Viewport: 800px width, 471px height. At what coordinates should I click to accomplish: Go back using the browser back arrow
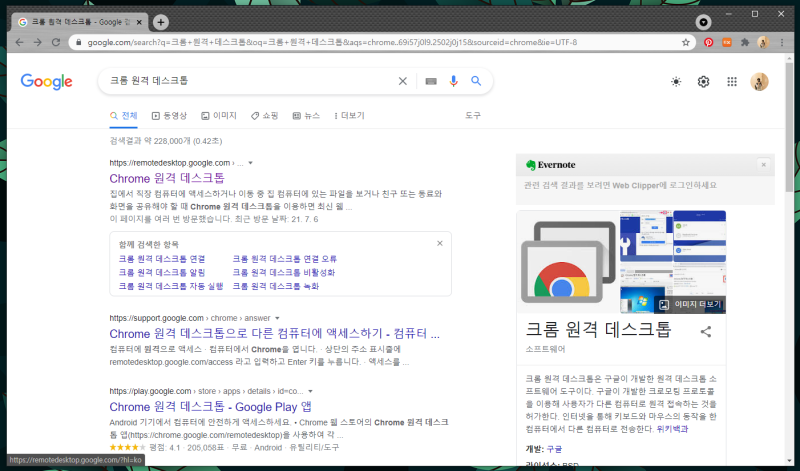pyautogui.click(x=19, y=42)
